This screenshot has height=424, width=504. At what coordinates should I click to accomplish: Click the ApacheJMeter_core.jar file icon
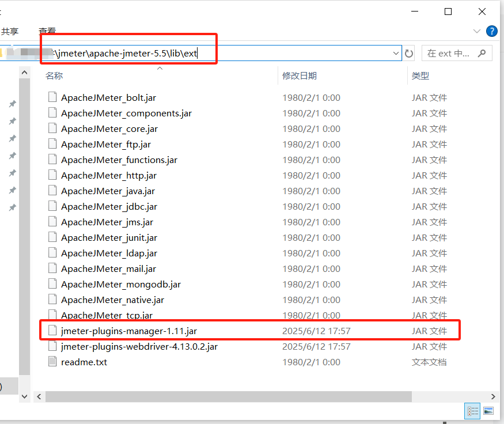(52, 128)
